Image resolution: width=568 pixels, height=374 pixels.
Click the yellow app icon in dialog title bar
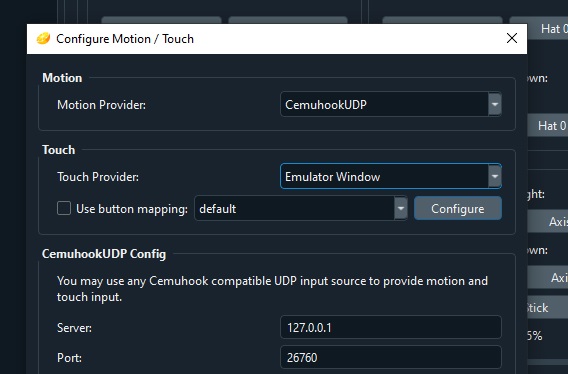coord(43,38)
